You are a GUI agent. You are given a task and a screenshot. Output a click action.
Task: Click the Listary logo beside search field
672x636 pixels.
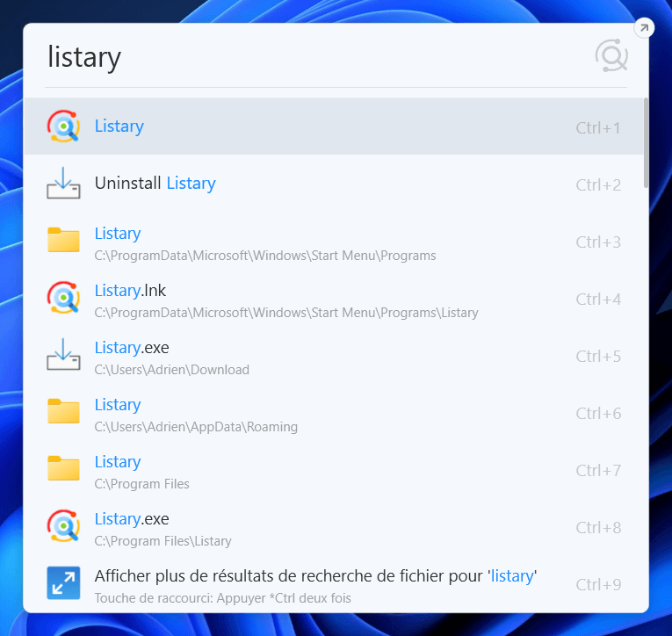tap(611, 56)
